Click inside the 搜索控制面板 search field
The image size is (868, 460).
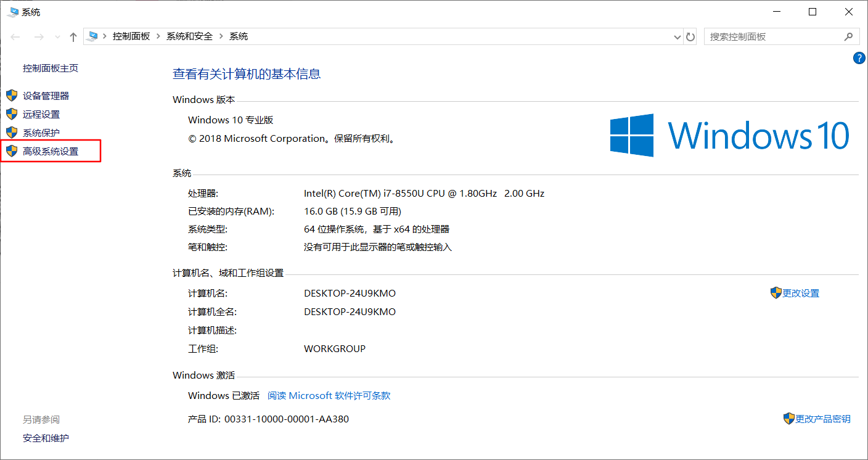[x=771, y=36]
